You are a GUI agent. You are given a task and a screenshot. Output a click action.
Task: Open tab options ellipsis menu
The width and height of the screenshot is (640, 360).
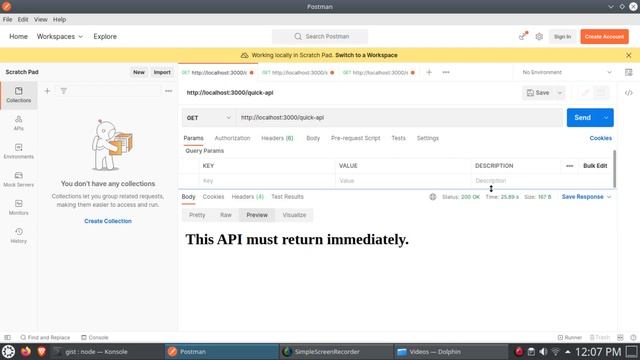coord(446,72)
